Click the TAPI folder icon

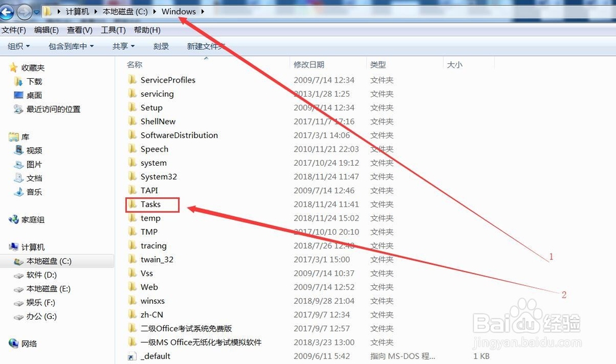[132, 190]
